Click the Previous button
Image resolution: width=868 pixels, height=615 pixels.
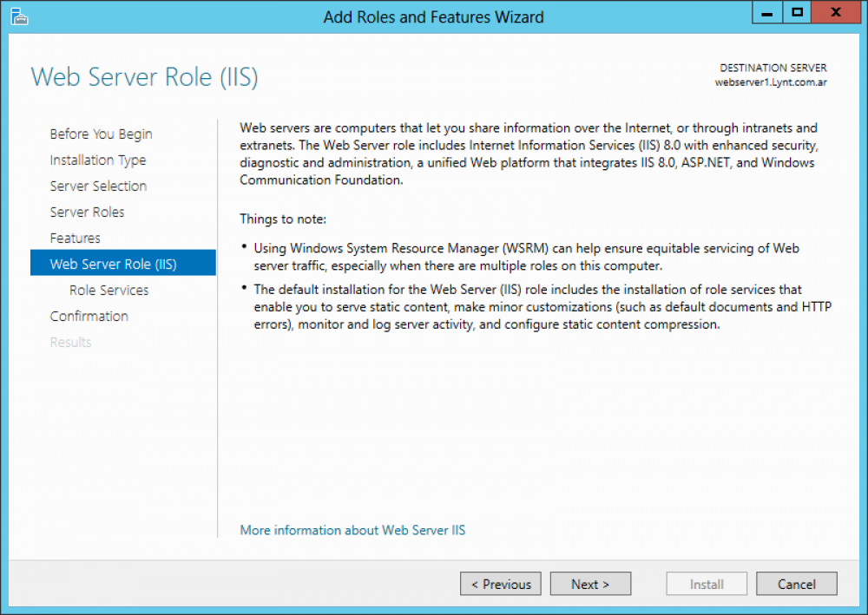(501, 584)
